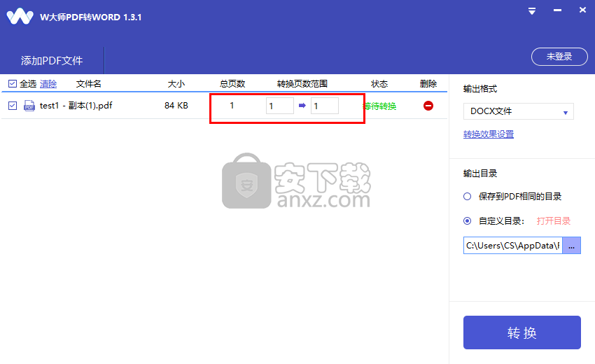The image size is (595, 364).
Task: Click the start page number input field
Action: point(279,106)
